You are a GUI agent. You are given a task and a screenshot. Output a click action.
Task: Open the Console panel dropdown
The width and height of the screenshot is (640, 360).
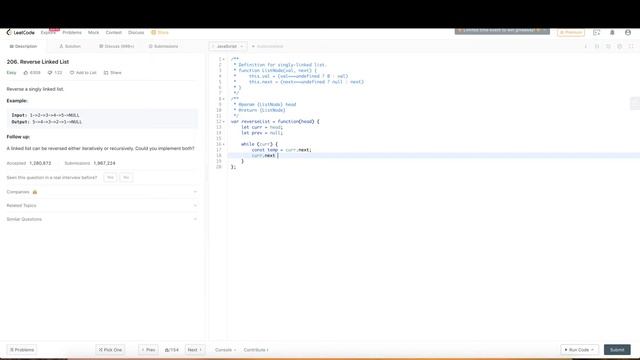click(225, 350)
